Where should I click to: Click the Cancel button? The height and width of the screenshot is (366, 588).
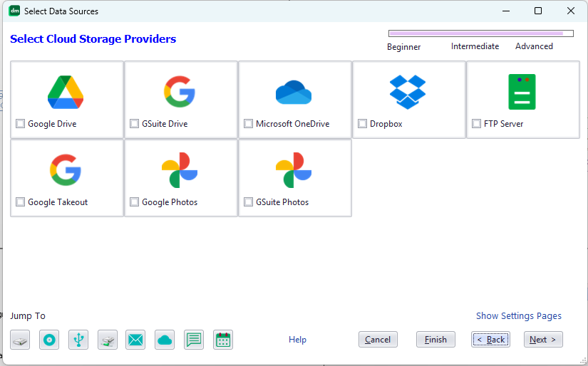click(378, 340)
